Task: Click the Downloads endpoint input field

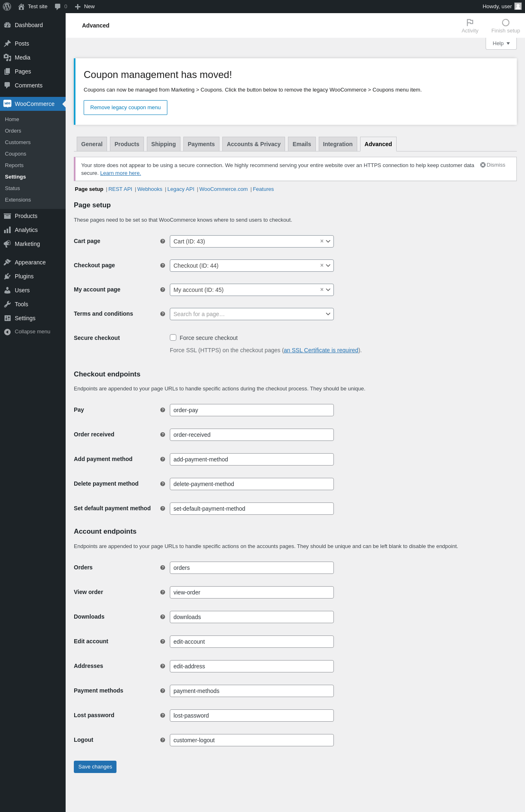Action: (x=252, y=617)
